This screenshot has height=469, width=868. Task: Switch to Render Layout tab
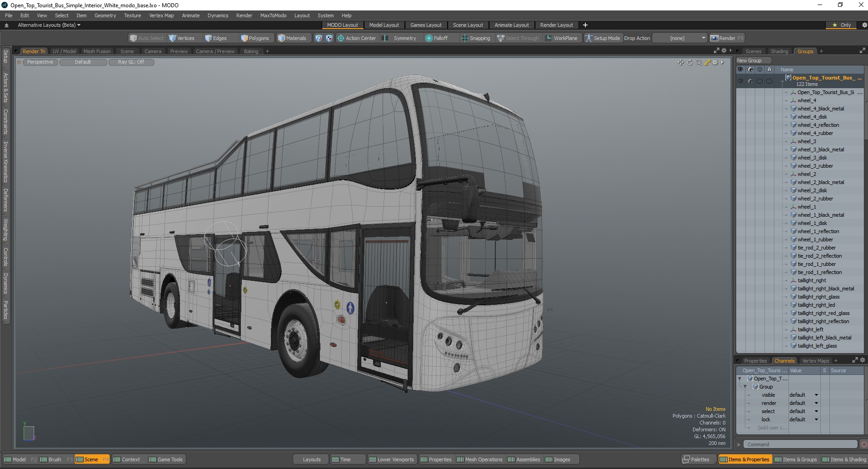(556, 25)
